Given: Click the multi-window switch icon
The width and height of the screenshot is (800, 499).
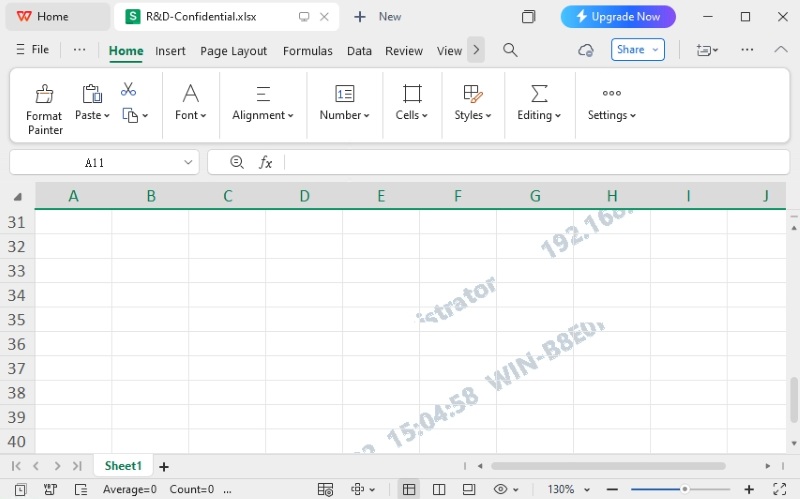Looking at the screenshot, I should pos(529,17).
